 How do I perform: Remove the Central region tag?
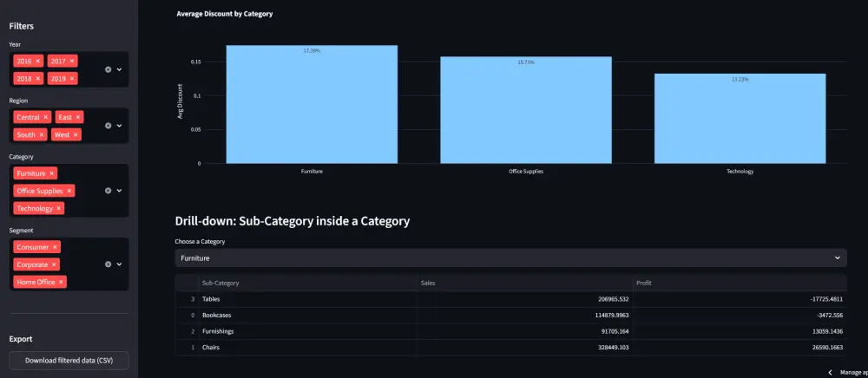tap(45, 117)
